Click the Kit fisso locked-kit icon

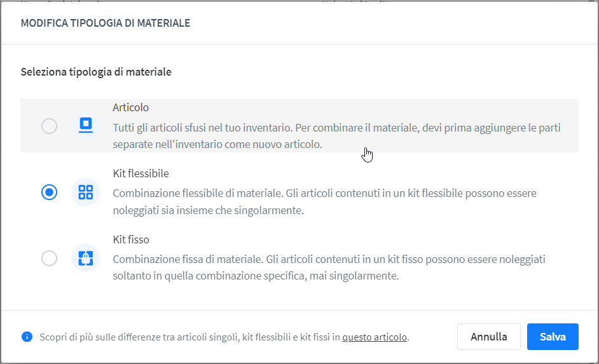pyautogui.click(x=86, y=258)
